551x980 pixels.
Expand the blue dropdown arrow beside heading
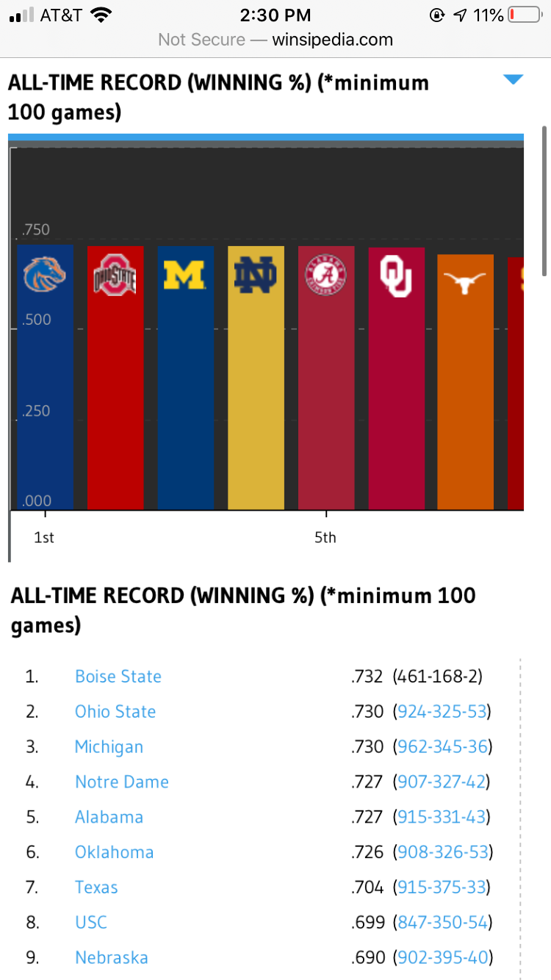513,80
